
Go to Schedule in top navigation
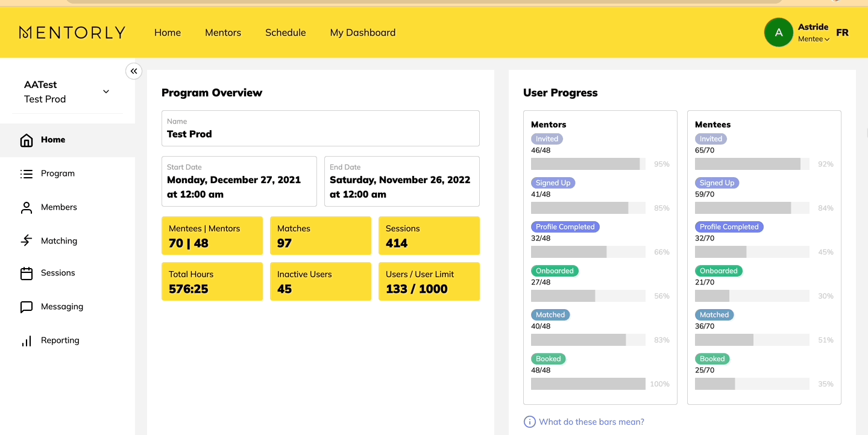pos(285,33)
